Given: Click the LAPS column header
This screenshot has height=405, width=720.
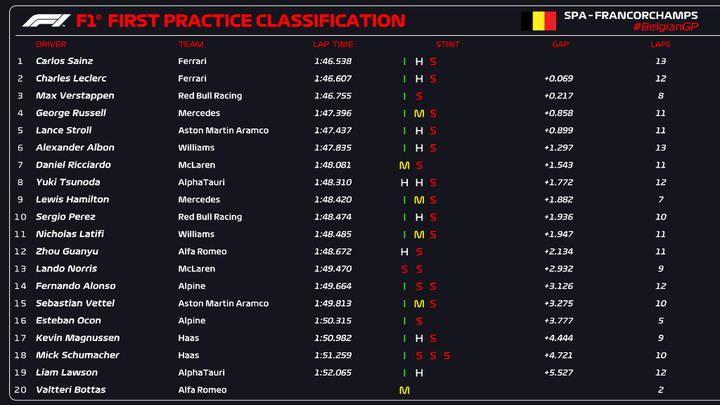Looking at the screenshot, I should [660, 44].
